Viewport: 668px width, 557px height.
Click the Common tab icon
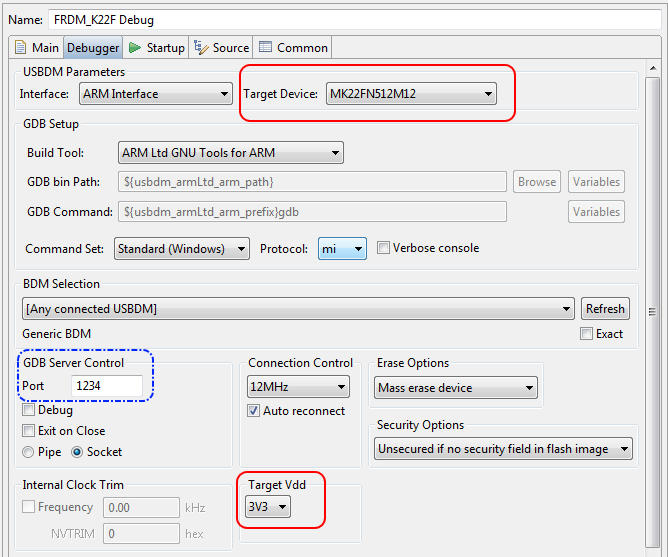point(265,47)
